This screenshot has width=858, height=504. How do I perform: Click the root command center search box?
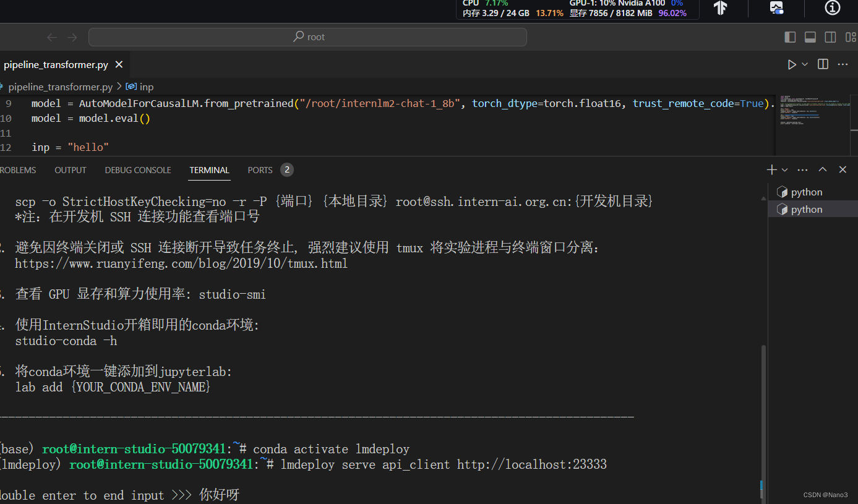tap(307, 37)
